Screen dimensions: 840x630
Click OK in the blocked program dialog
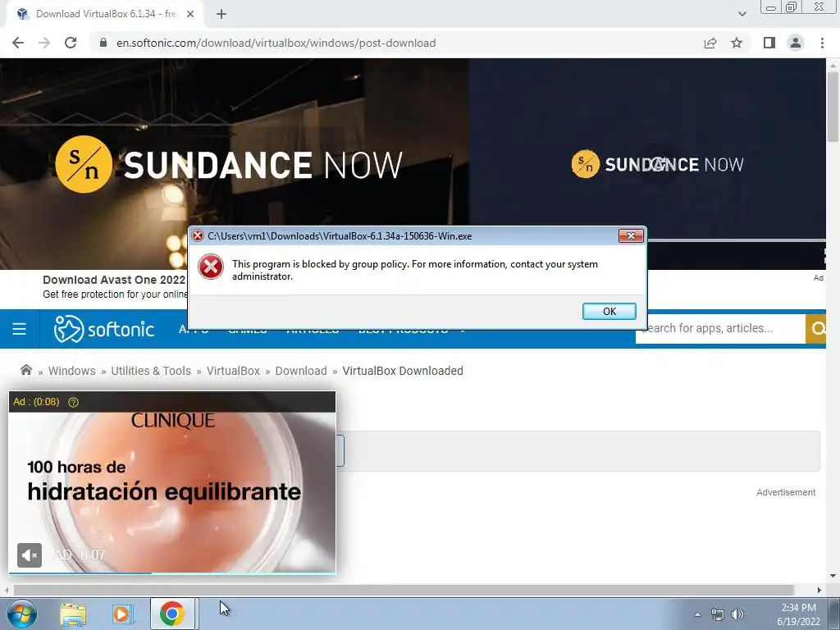pos(609,311)
